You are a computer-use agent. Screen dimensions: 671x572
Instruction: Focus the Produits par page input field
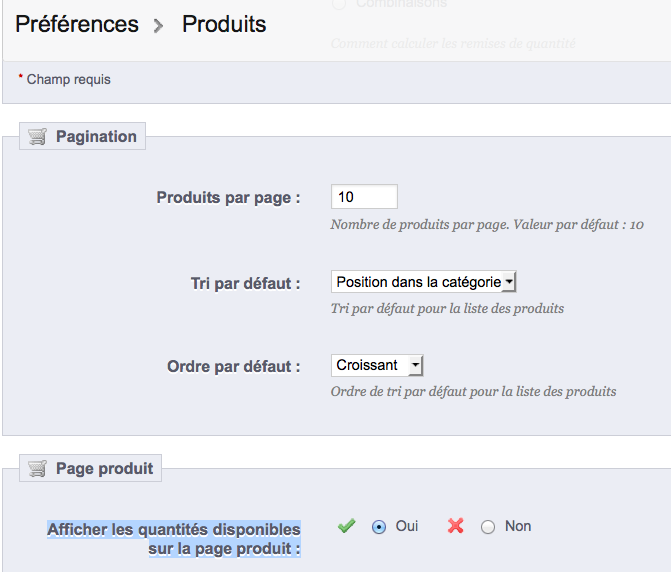364,197
